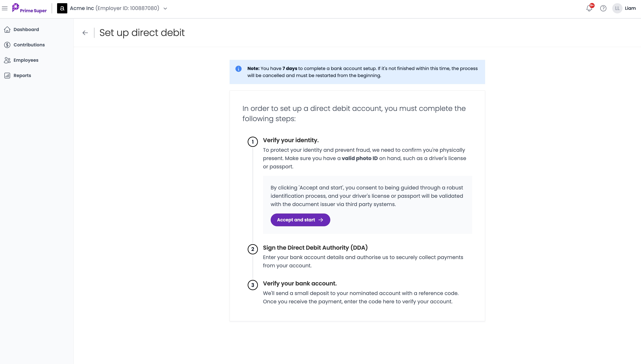Click the Employees people icon
This screenshot has height=364, width=641.
click(x=7, y=60)
